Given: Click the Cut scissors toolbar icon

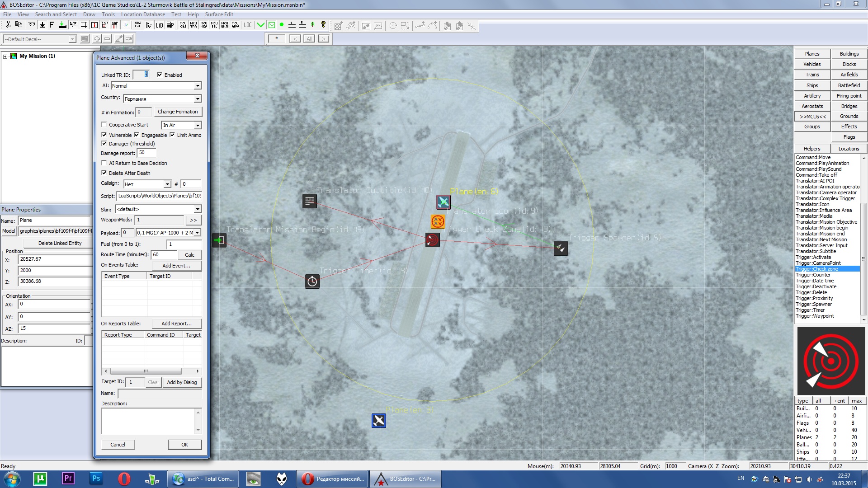Looking at the screenshot, I should [x=8, y=25].
